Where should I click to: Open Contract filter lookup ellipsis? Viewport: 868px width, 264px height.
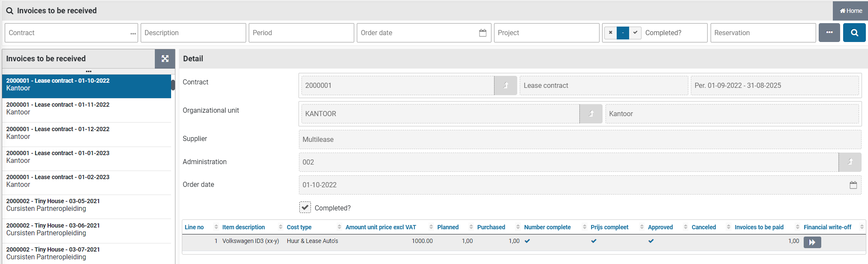133,33
